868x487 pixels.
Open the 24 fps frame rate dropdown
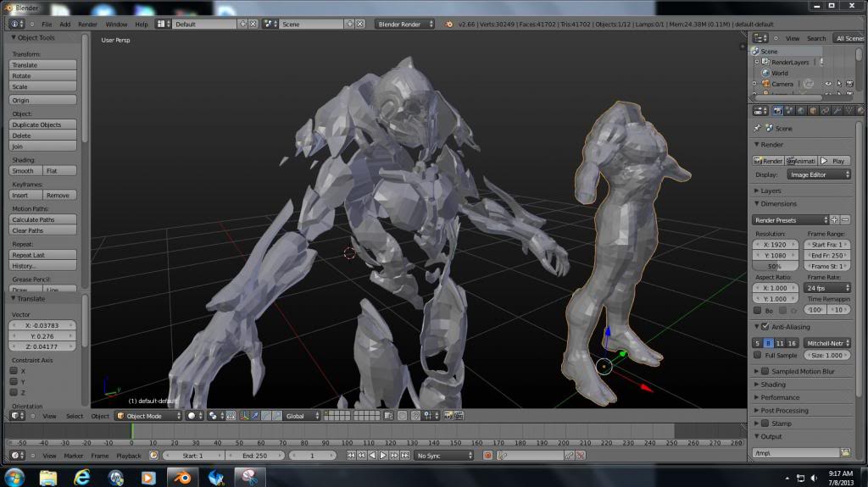click(x=827, y=288)
